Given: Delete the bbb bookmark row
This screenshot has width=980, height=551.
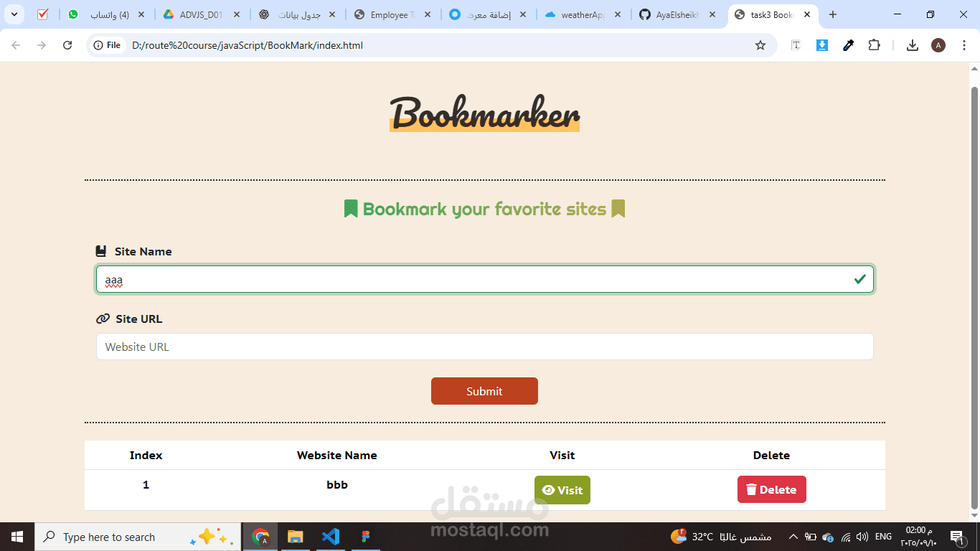Looking at the screenshot, I should click(x=772, y=489).
